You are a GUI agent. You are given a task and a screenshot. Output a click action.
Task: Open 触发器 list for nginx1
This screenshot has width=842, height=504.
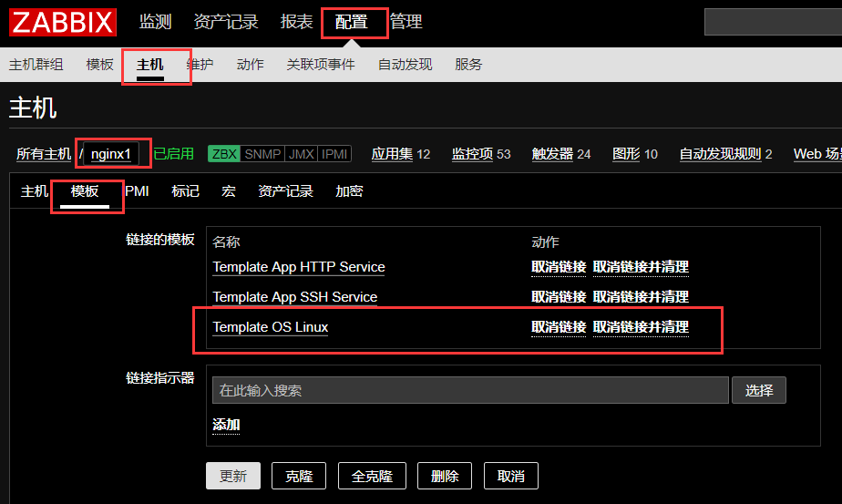tap(552, 154)
